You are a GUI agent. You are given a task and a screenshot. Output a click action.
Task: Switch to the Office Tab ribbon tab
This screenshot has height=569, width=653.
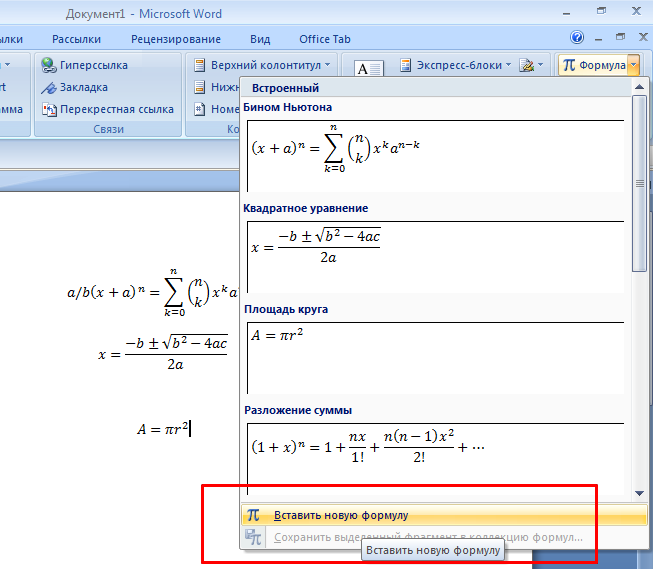pyautogui.click(x=325, y=39)
